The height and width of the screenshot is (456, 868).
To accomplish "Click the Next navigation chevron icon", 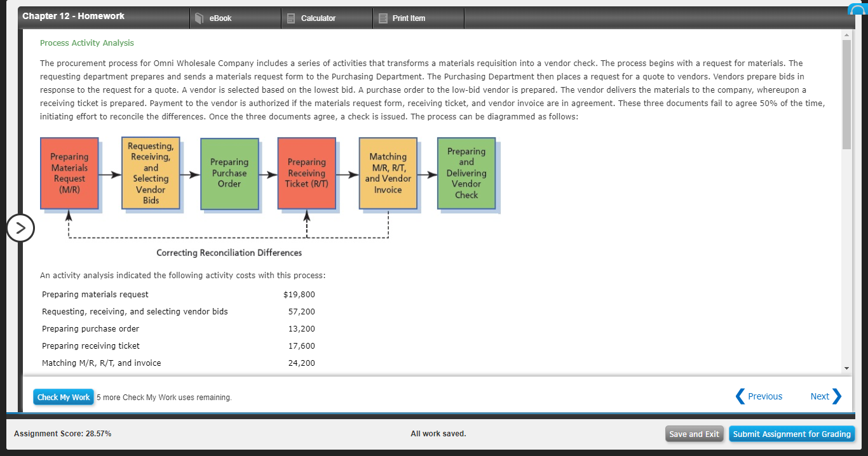I will 837,396.
